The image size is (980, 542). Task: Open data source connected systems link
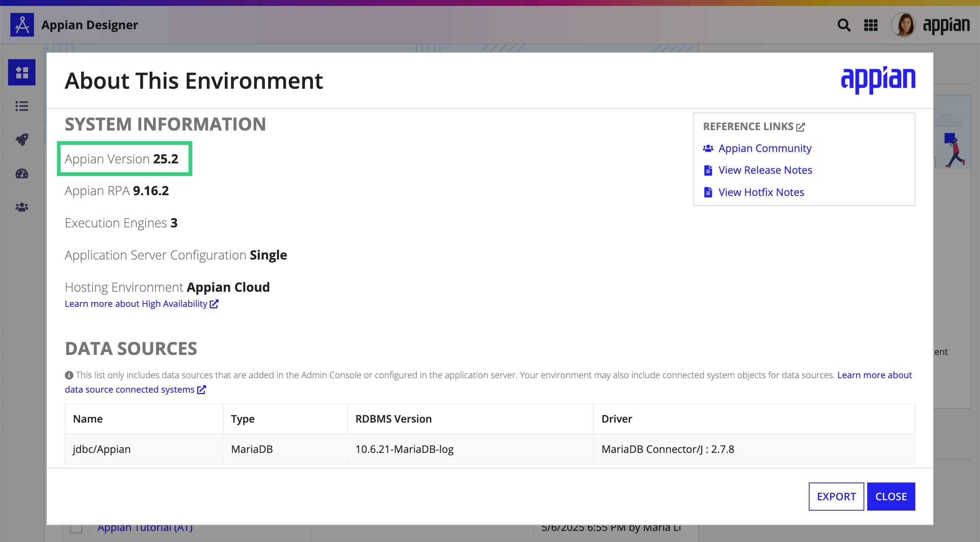pos(129,389)
